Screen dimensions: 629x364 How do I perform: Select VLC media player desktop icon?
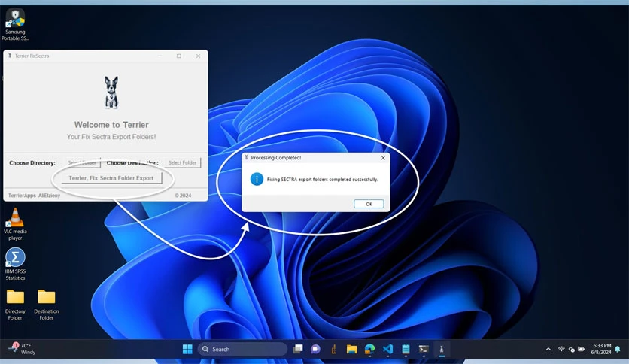pos(15,224)
